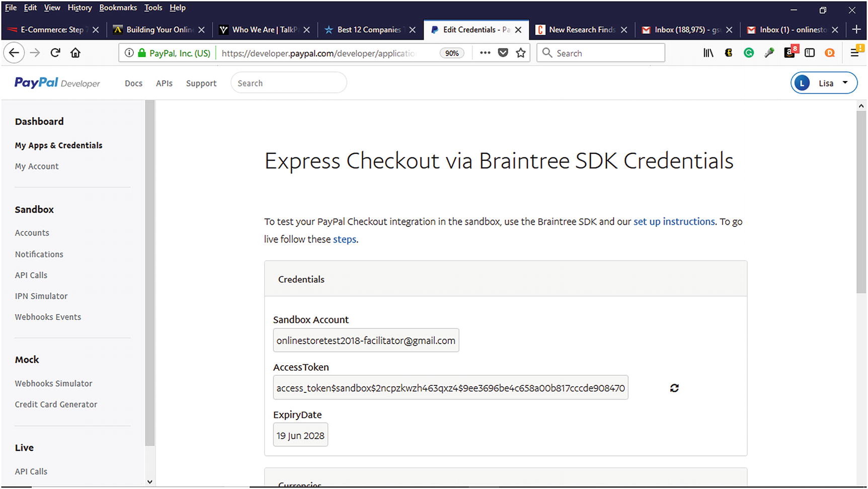Click the browser address bar URL
This screenshot has width=868, height=489.
coord(319,53)
